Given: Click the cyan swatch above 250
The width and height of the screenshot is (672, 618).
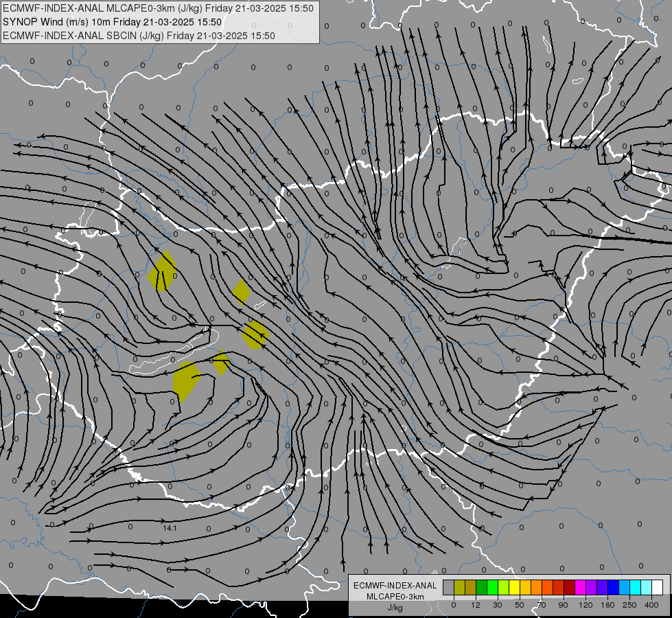Looking at the screenshot, I should [635, 587].
